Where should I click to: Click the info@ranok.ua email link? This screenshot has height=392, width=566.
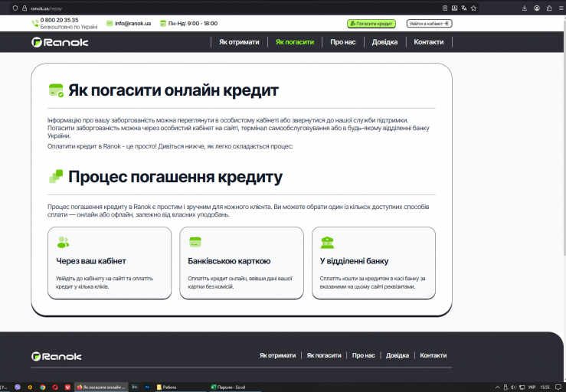pyautogui.click(x=133, y=24)
